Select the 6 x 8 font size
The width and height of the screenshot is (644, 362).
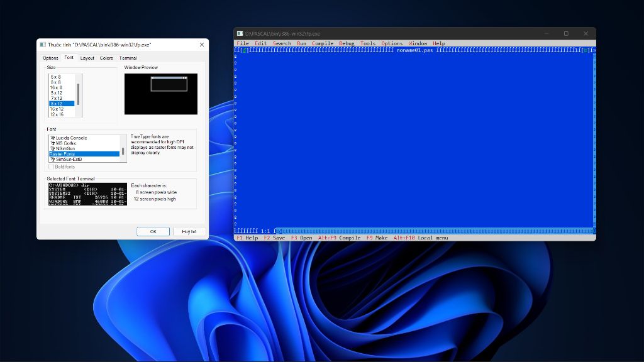pos(62,77)
